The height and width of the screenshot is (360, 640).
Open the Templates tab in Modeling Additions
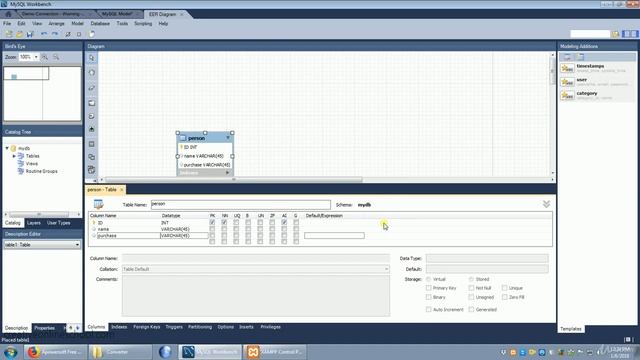pos(571,329)
